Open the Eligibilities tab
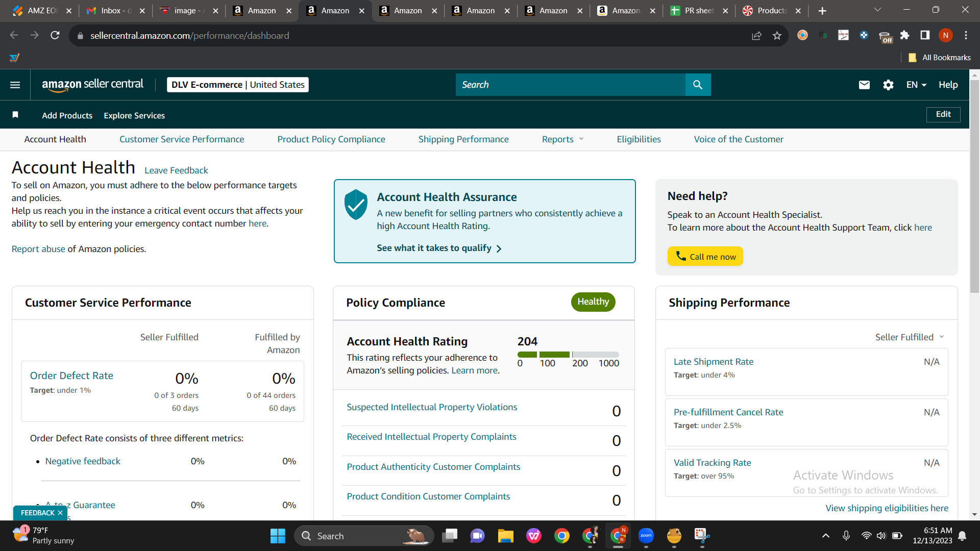This screenshot has width=980, height=551. (x=639, y=139)
